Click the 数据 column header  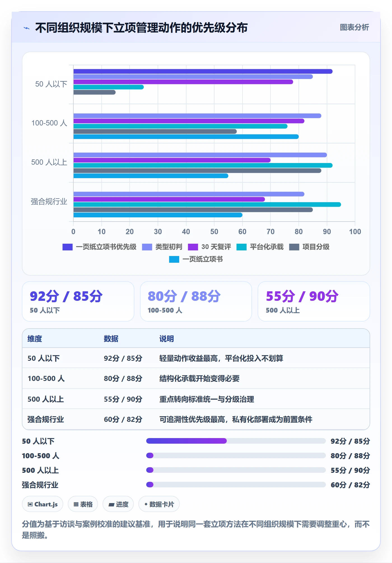pos(111,339)
